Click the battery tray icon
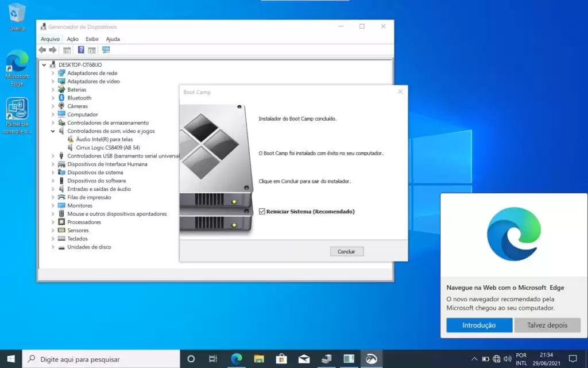The height and width of the screenshot is (368, 588). [486, 359]
